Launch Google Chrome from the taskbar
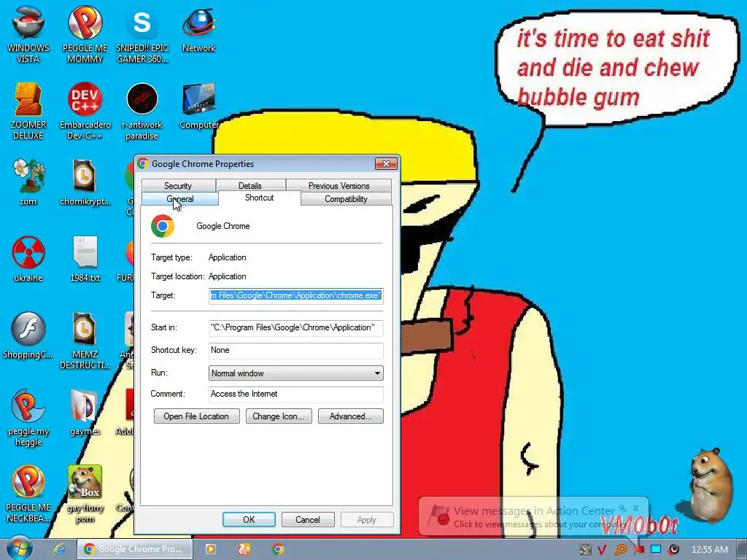747x560 pixels. pyautogui.click(x=278, y=549)
